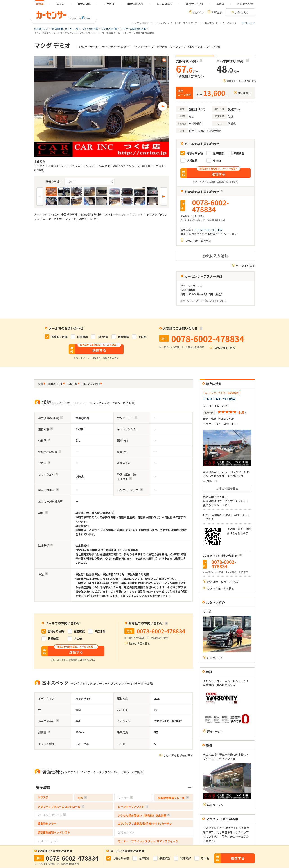Image resolution: width=289 pixels, height=868 pixels.
Task: Open この車種の相場表を見る link
Action: [176, 756]
